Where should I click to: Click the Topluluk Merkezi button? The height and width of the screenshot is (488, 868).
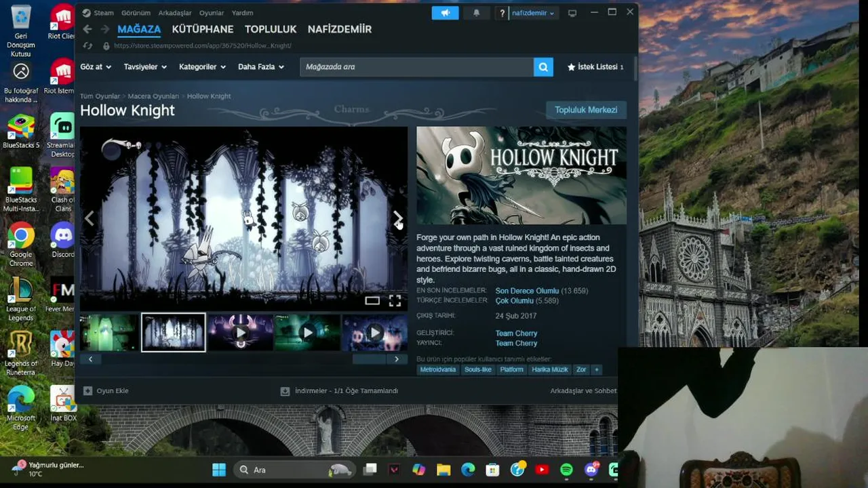586,110
